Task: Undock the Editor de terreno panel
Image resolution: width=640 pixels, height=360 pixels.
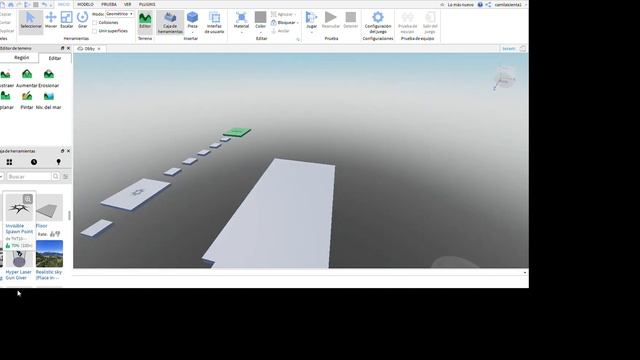Action: (62, 48)
